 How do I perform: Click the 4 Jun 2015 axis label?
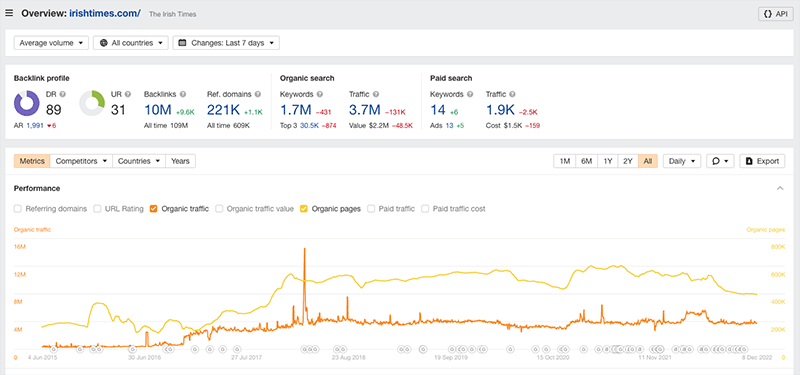click(42, 358)
